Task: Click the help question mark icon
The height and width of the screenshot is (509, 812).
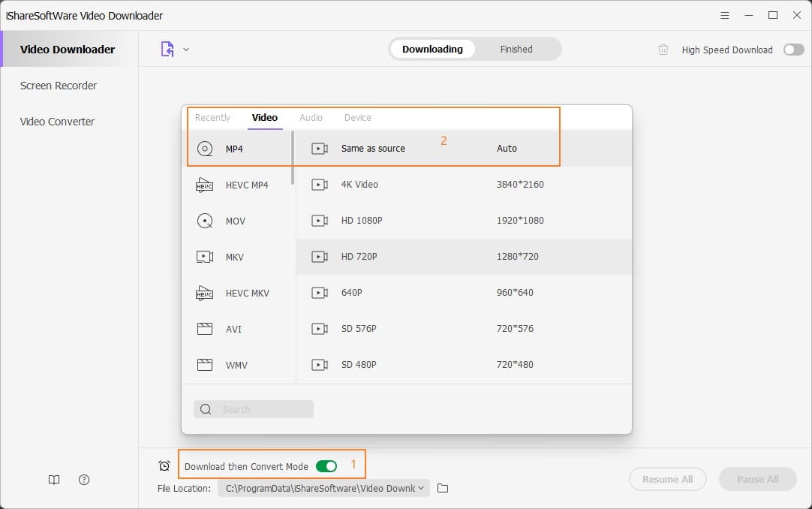Action: [83, 480]
